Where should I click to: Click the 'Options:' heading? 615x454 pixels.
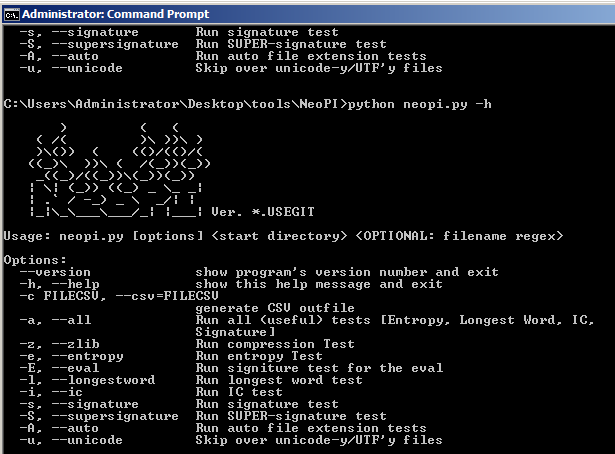[x=35, y=260]
